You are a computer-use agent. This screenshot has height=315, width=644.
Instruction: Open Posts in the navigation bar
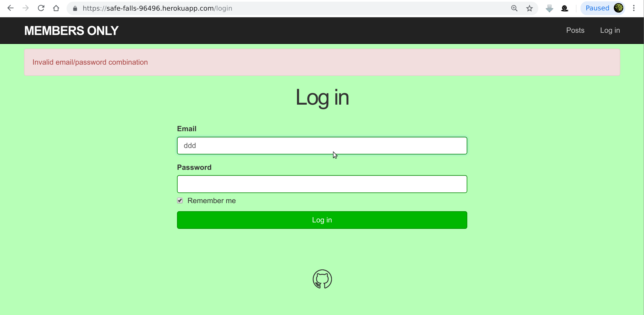coord(575,30)
